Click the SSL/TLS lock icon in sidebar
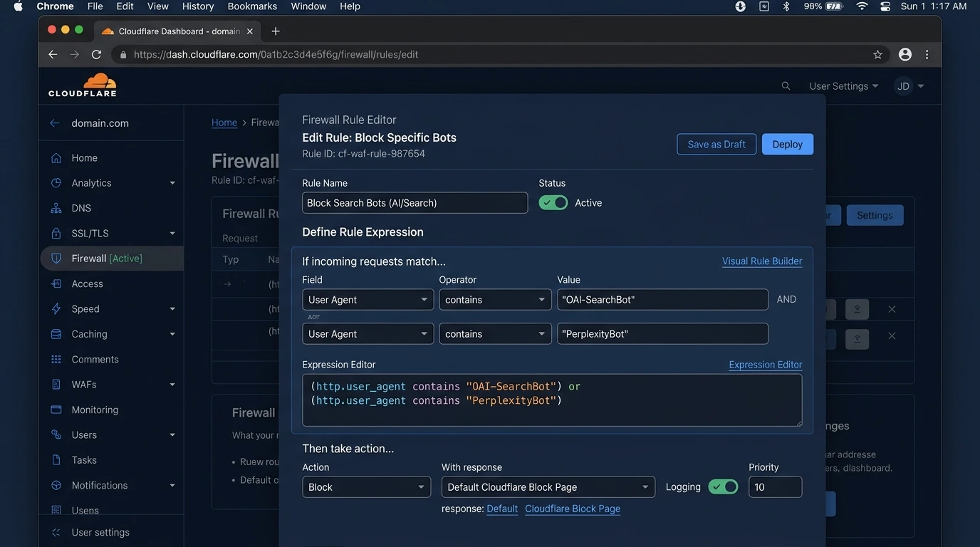 (56, 234)
